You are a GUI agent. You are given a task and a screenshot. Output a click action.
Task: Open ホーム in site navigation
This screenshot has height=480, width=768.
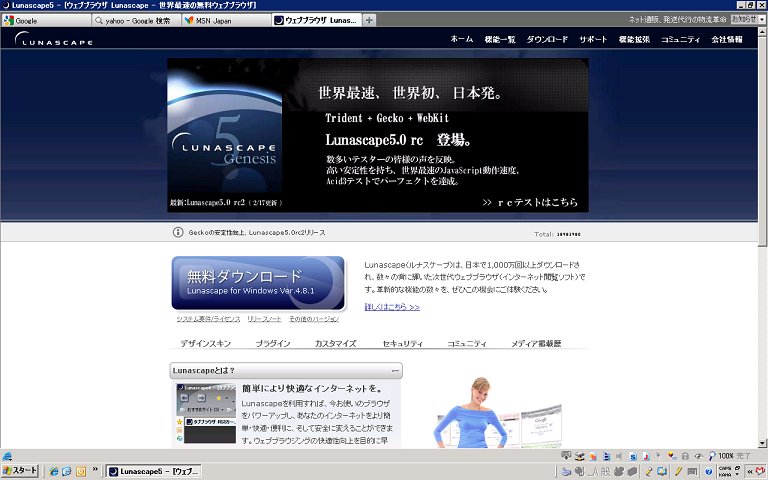(x=461, y=39)
